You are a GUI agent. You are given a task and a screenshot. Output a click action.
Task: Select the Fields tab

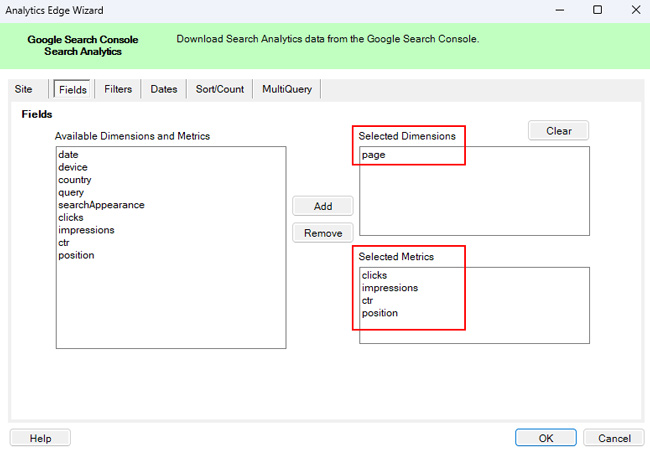(x=73, y=89)
